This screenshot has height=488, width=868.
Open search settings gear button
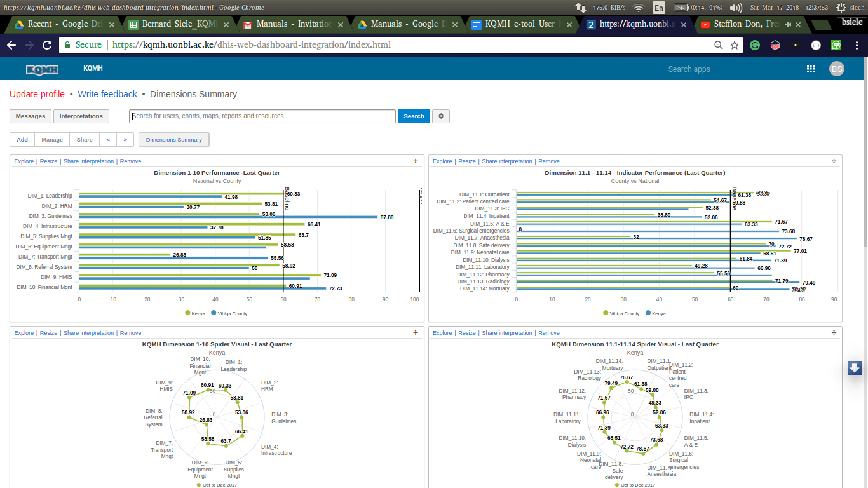pos(441,116)
